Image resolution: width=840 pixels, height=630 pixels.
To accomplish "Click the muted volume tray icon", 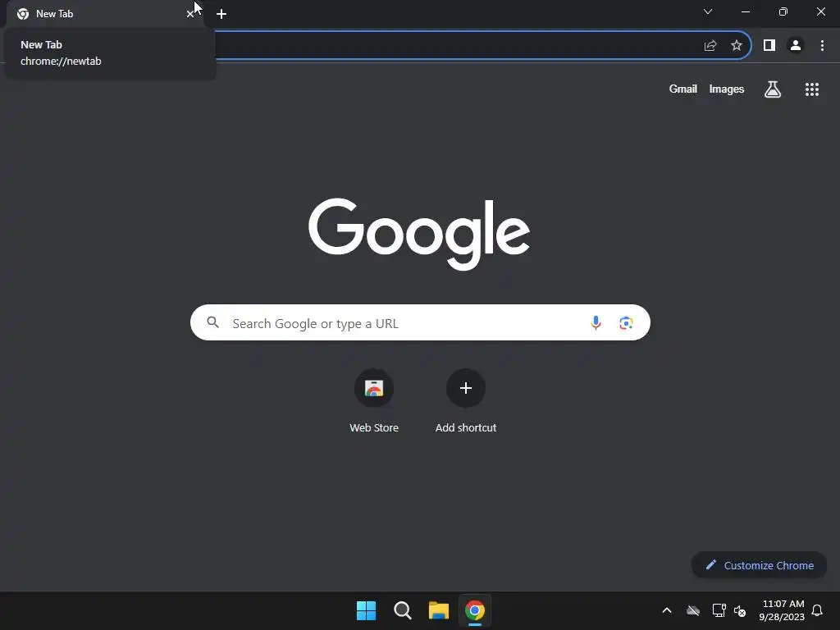I will coord(740,610).
